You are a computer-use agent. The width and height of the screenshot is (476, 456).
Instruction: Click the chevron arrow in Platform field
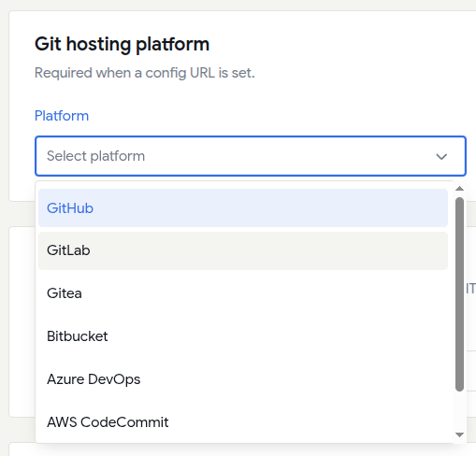click(x=441, y=156)
